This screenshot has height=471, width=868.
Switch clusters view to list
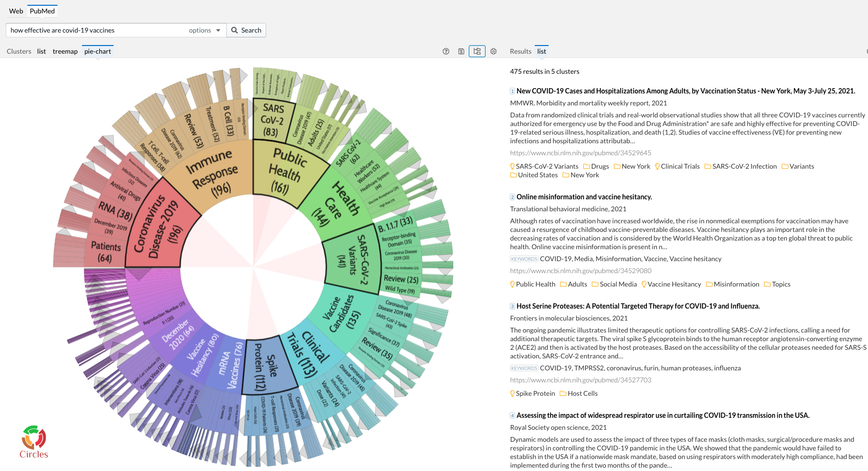click(42, 51)
